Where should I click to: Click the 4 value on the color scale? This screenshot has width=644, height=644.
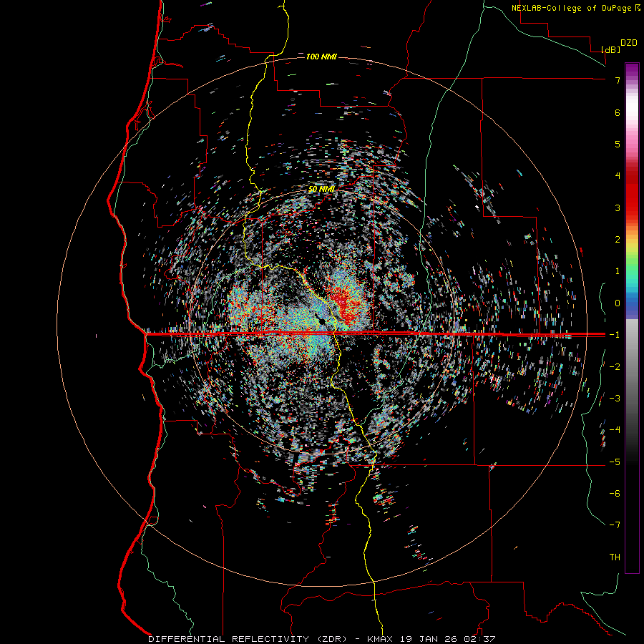click(x=618, y=176)
